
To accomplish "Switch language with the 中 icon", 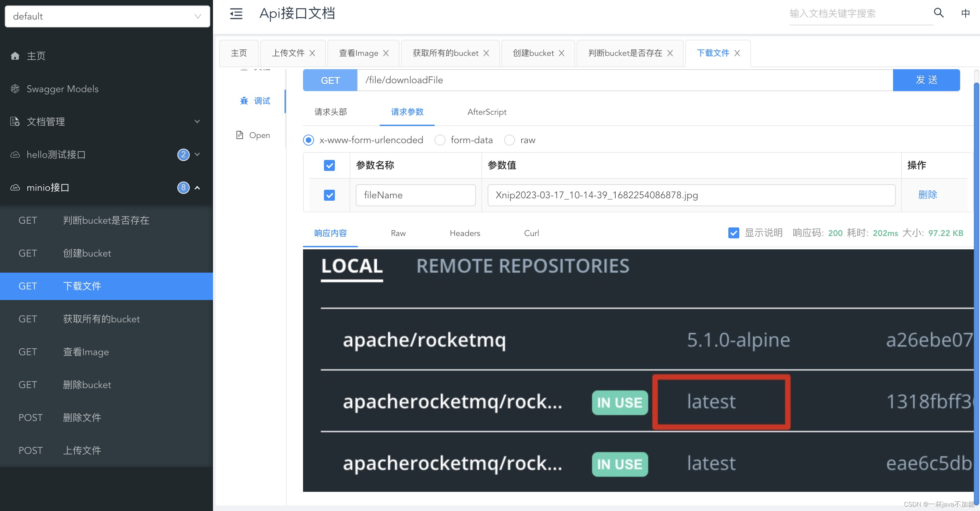I will [965, 13].
